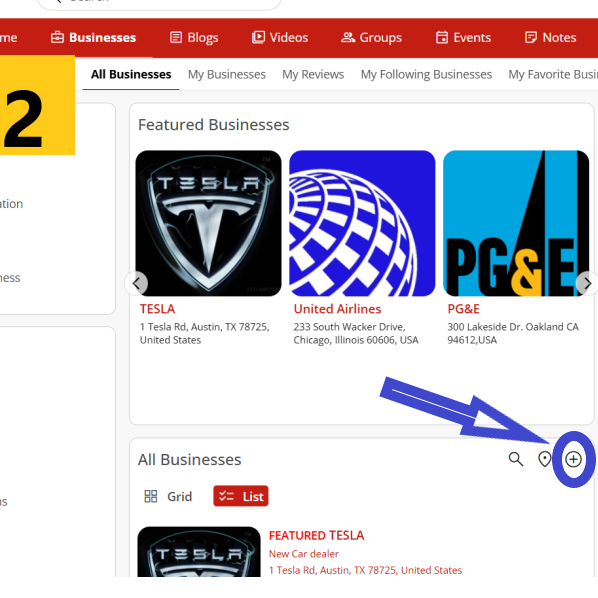This screenshot has width=598, height=598.
Task: Open the FEATURED TESLA listing title
Action: point(316,535)
